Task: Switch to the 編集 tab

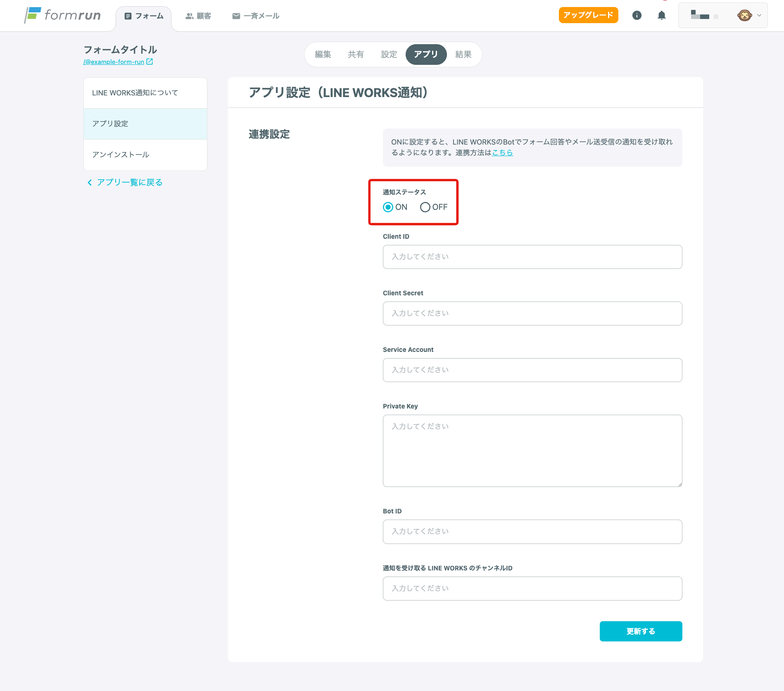Action: [x=323, y=55]
